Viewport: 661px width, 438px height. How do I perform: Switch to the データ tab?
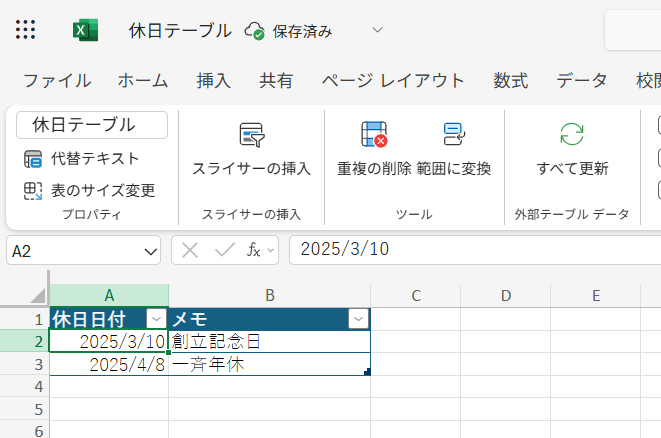[x=582, y=81]
